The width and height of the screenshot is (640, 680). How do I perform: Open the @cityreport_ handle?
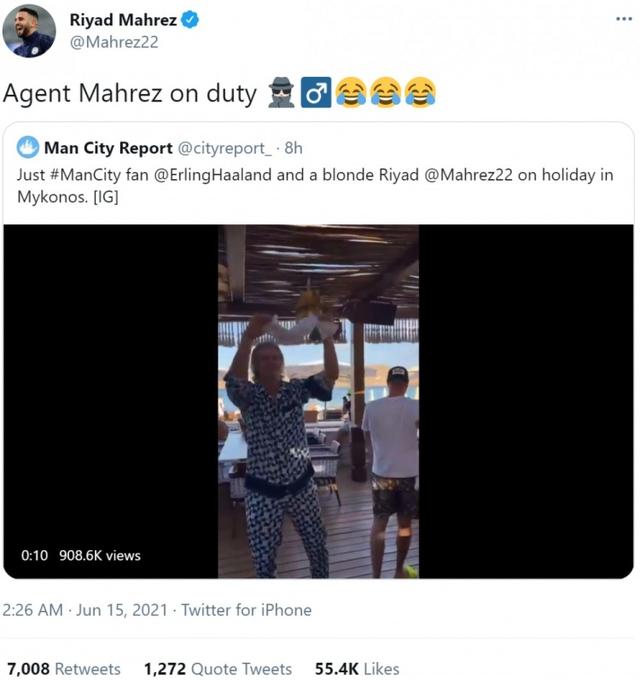[x=225, y=148]
